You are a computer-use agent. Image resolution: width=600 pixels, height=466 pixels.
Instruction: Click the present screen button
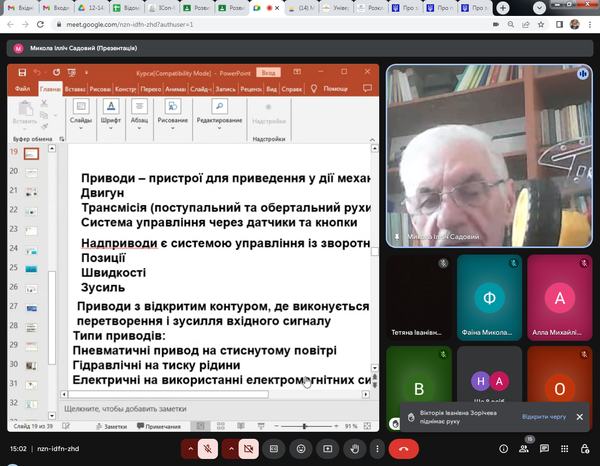[x=324, y=449]
